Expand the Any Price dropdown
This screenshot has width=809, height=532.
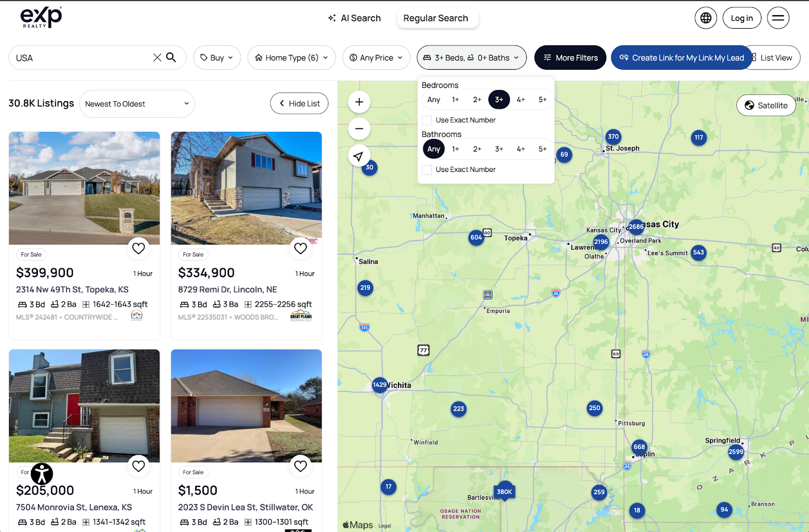pos(376,58)
